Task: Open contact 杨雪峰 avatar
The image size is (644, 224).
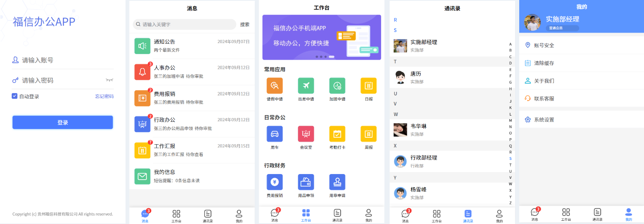Action: [400, 193]
